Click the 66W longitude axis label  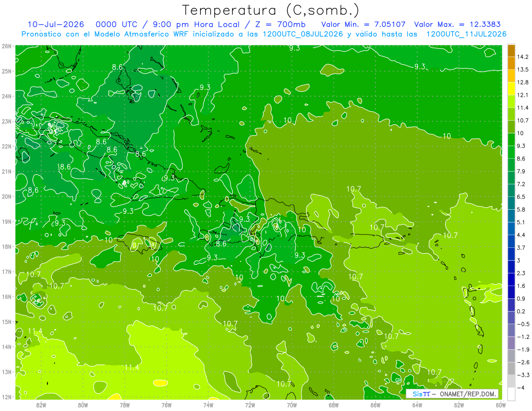(376, 405)
